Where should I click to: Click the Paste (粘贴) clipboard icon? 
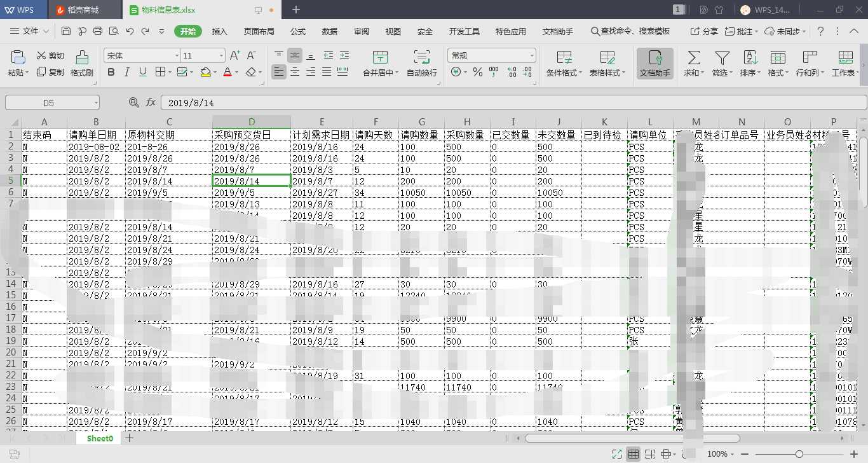point(18,57)
